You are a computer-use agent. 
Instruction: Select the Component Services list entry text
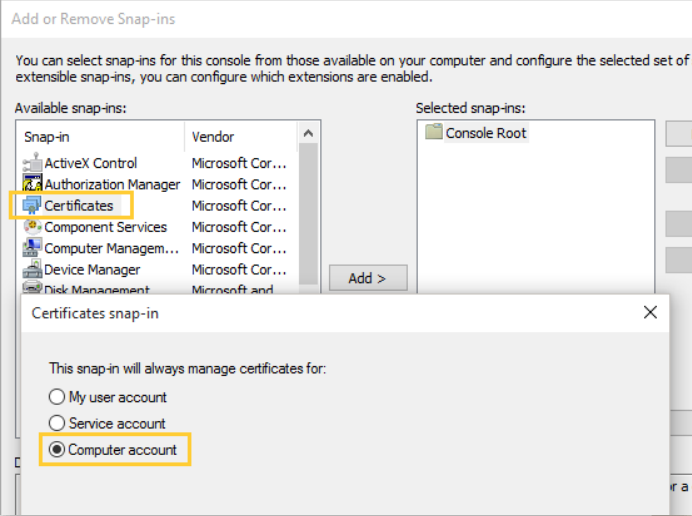click(105, 227)
